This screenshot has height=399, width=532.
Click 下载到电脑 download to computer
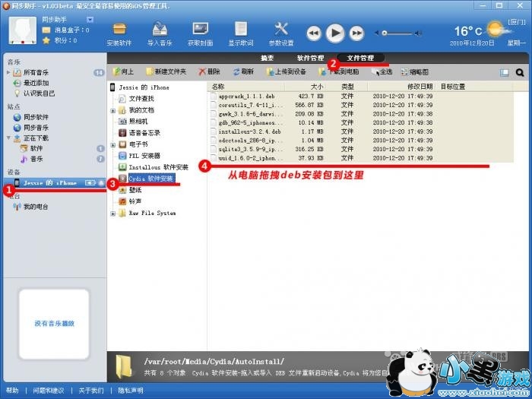point(339,72)
